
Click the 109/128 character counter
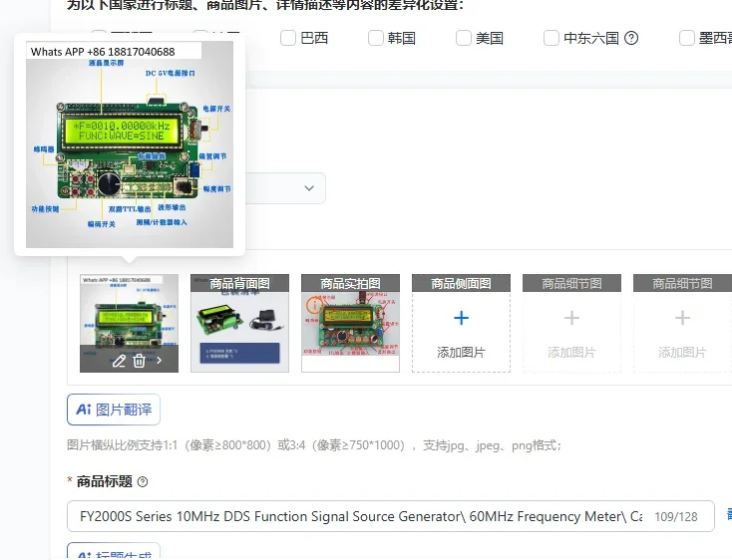pos(676,516)
